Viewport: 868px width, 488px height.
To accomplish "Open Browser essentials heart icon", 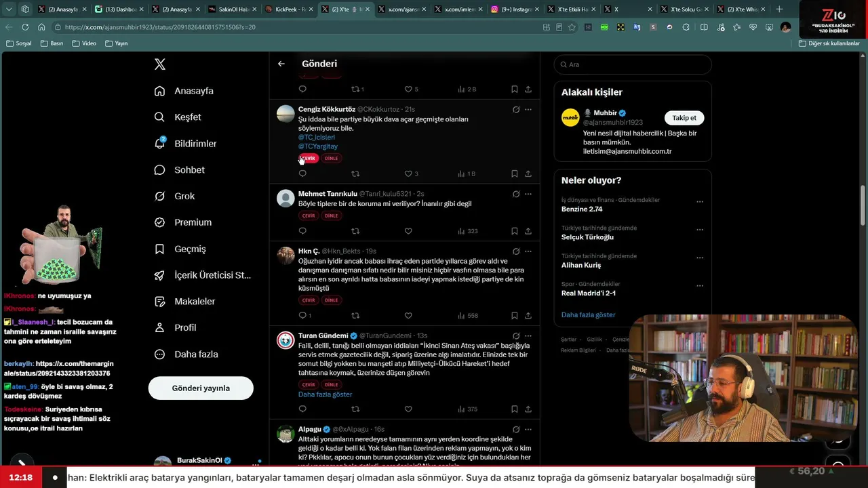I will click(x=753, y=27).
